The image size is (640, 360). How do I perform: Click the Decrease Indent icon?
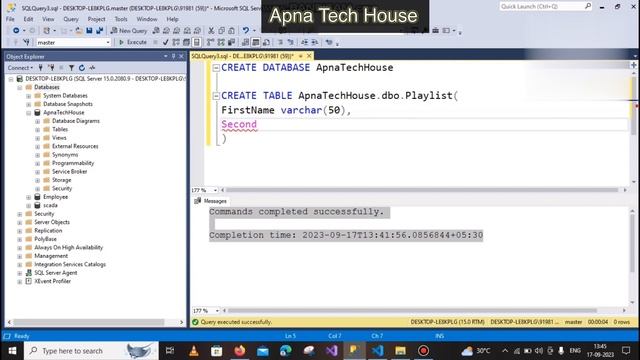pyautogui.click(x=304, y=42)
